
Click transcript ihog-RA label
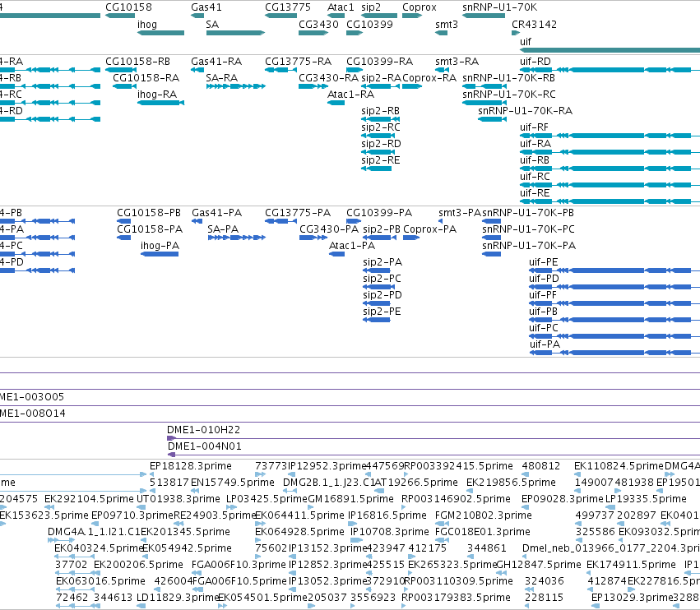(157, 95)
